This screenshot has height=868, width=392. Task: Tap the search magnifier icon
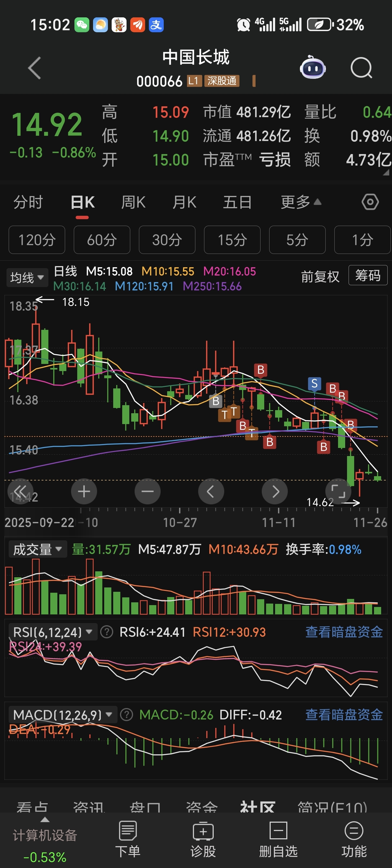(361, 68)
